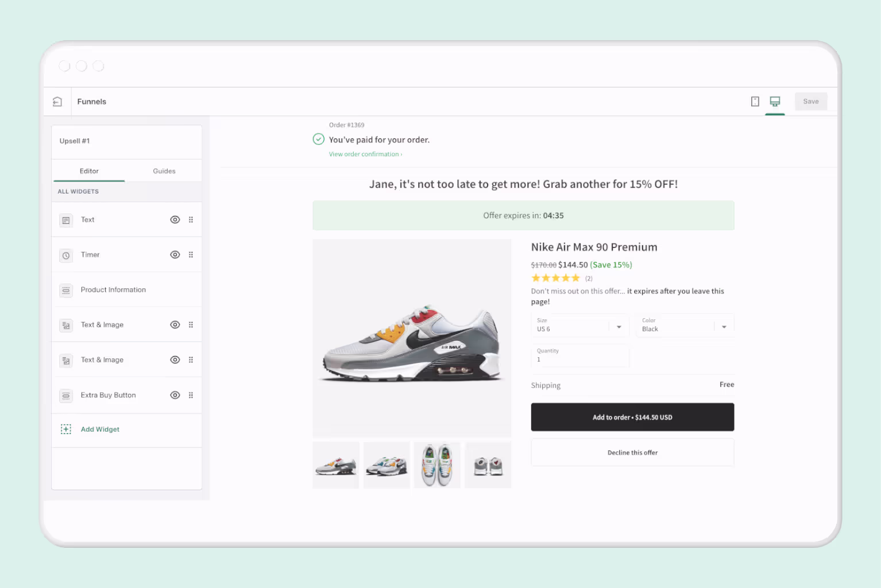Viewport: 881px width, 588px height.
Task: Hide the Extra Buy Button widget
Action: click(x=175, y=395)
